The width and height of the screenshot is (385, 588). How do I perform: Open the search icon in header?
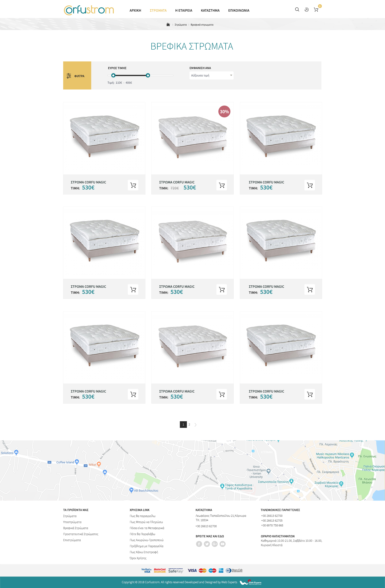pyautogui.click(x=297, y=10)
